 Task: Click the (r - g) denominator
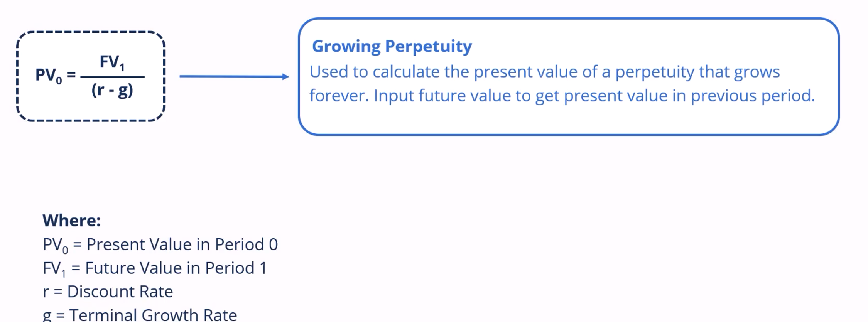[112, 91]
